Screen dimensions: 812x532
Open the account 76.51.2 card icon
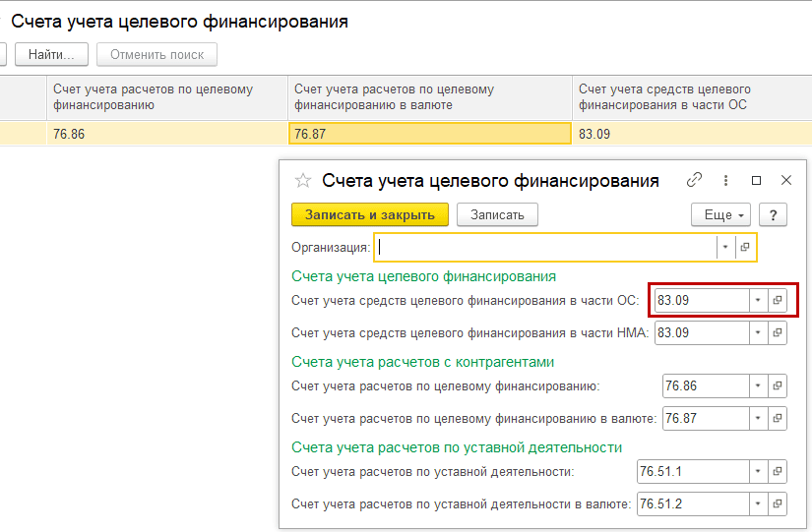[778, 503]
